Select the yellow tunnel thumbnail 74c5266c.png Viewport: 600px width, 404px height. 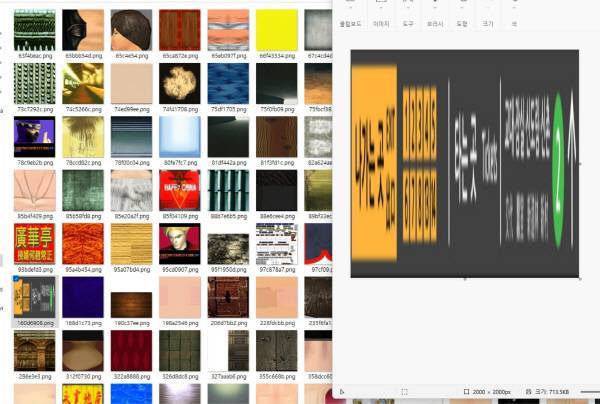tap(83, 84)
